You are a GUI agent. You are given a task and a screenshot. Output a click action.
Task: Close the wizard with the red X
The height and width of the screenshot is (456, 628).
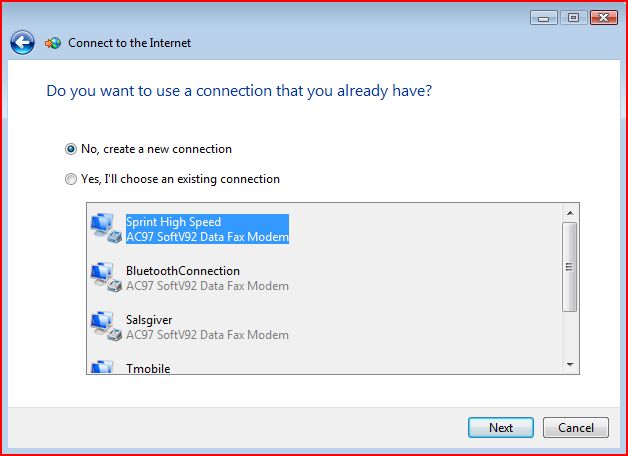tap(604, 18)
